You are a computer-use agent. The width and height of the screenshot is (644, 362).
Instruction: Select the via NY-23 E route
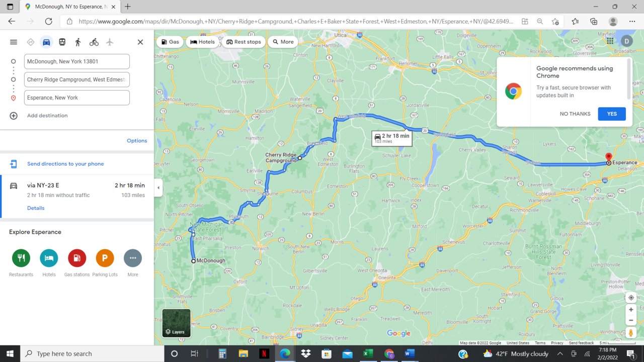click(x=77, y=196)
